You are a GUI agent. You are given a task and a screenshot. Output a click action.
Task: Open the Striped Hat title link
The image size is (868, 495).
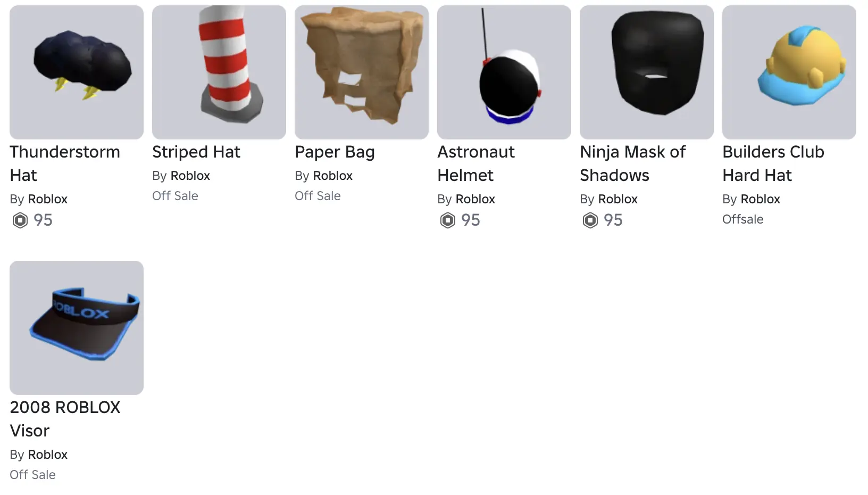click(x=196, y=152)
